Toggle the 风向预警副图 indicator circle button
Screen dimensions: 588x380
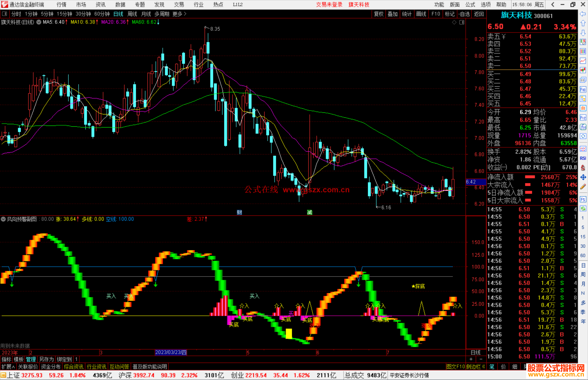[3, 219]
